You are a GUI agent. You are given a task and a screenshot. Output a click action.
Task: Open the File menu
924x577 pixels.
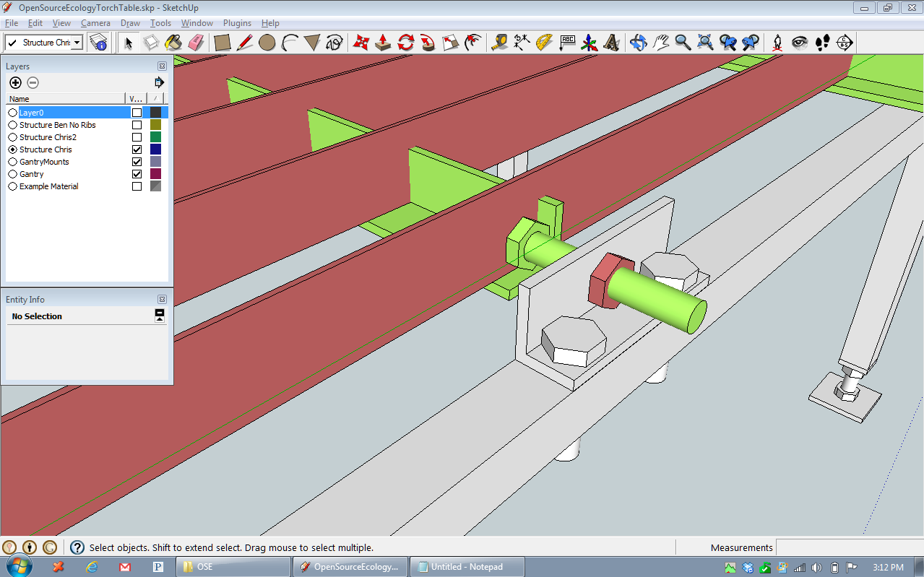[x=12, y=23]
